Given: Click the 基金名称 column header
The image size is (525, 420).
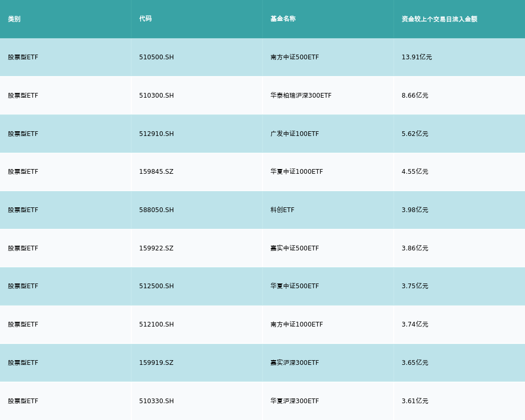Looking at the screenshot, I should [283, 19].
